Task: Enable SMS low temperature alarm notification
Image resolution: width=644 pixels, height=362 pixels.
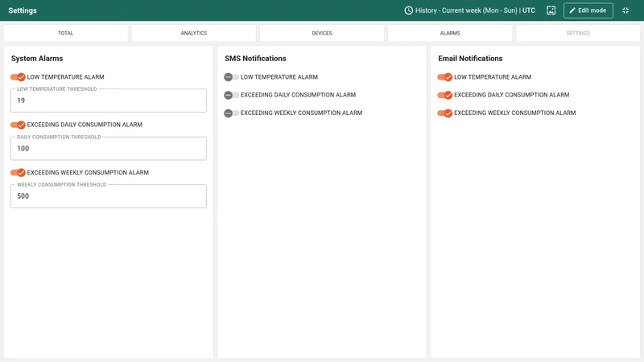Action: [231, 76]
